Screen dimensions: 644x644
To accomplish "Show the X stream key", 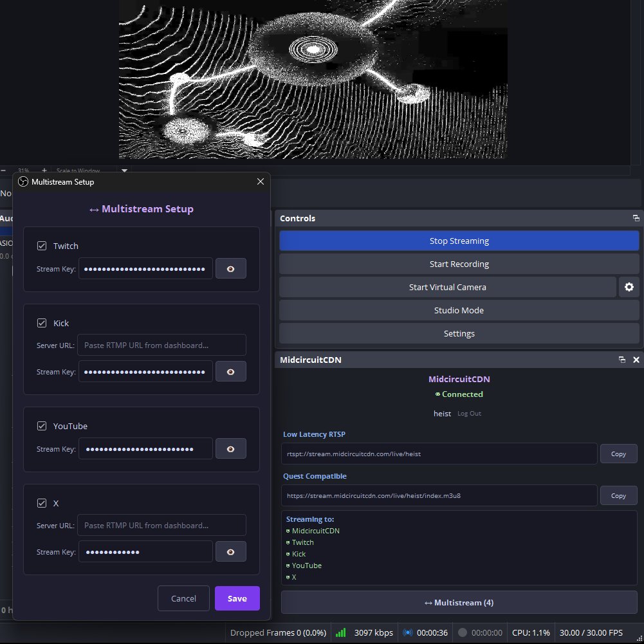I will (231, 551).
